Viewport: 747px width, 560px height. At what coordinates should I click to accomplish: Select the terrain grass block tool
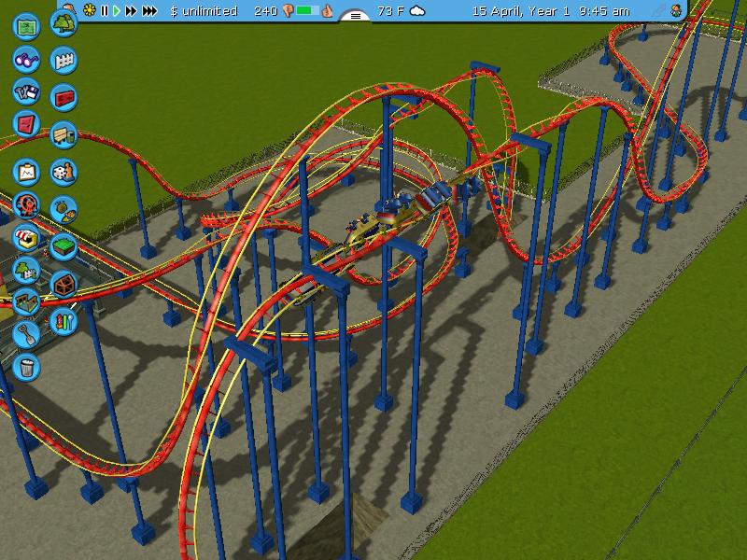click(x=63, y=246)
